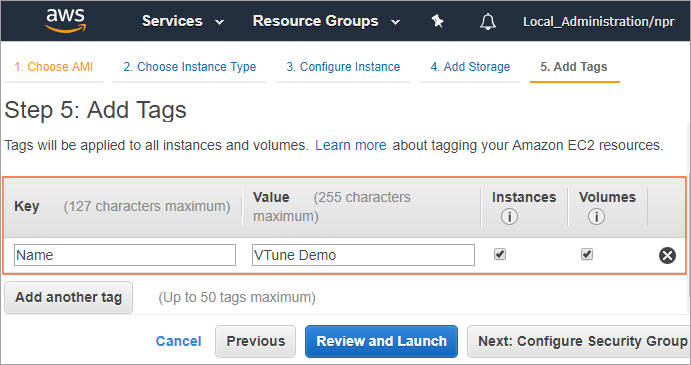Show the Volumes column info icon
Screen dimensions: 691x365
(596, 216)
